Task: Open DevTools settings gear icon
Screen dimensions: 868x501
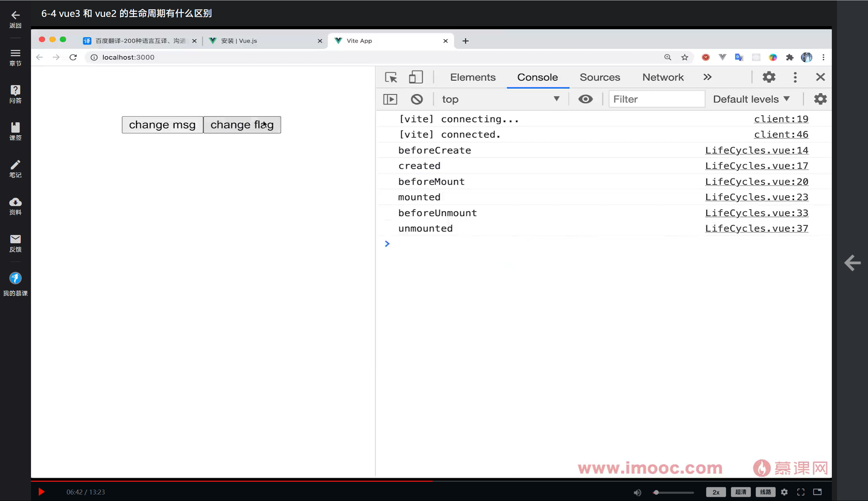Action: coord(768,77)
